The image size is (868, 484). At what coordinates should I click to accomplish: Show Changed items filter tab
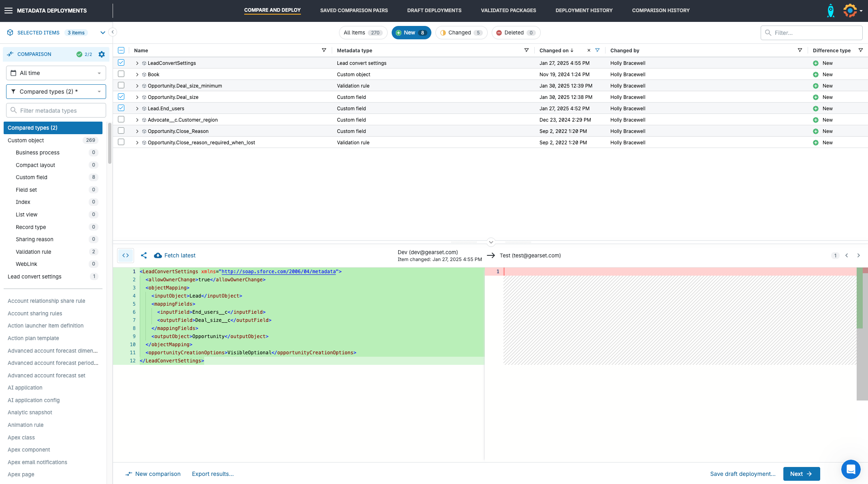click(x=461, y=33)
